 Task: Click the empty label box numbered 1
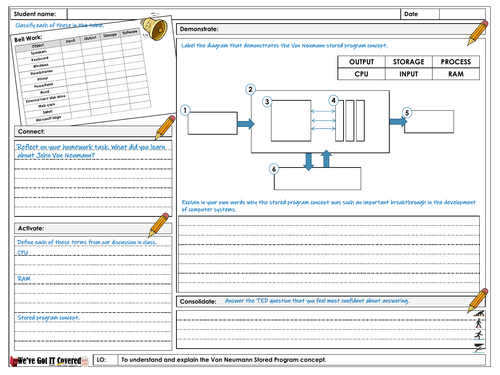tap(213, 123)
